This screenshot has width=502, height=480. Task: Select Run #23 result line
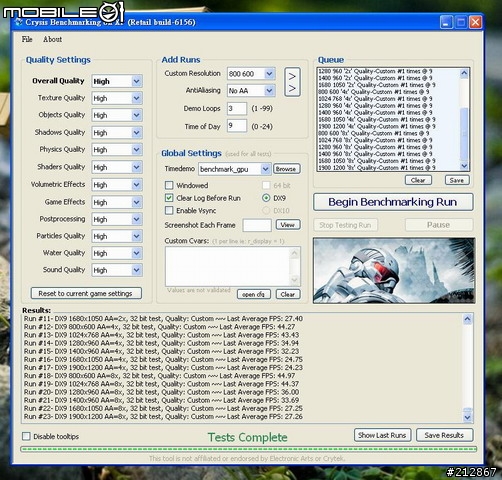click(163, 417)
